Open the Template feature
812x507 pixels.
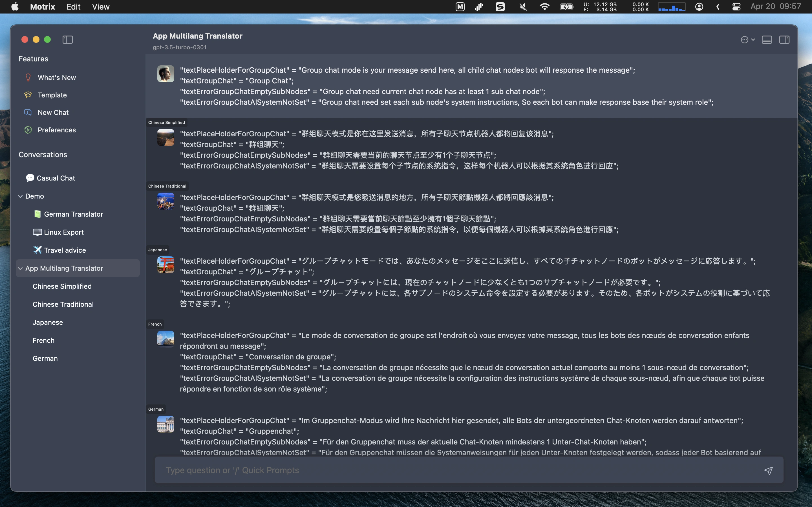coord(52,95)
